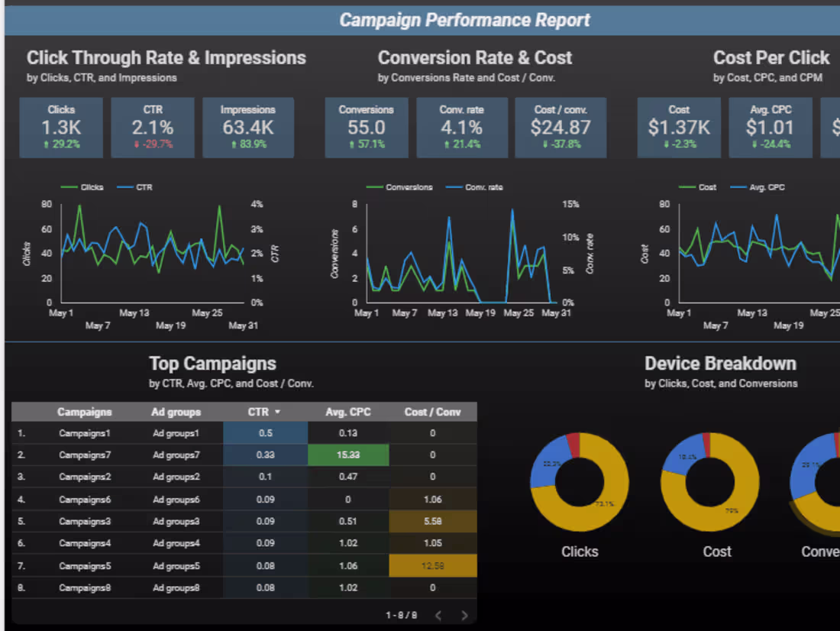
Task: Click the Conversions scorecard value
Action: click(x=367, y=126)
